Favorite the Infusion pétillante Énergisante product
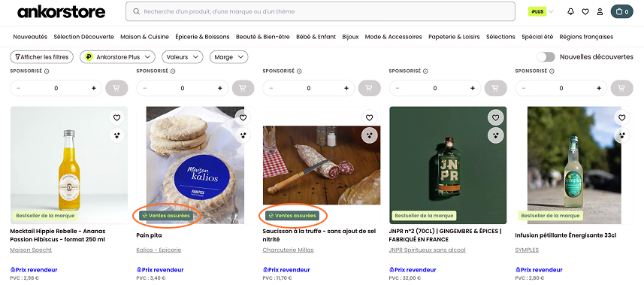Image resolution: width=644 pixels, height=285 pixels. pos(621,117)
